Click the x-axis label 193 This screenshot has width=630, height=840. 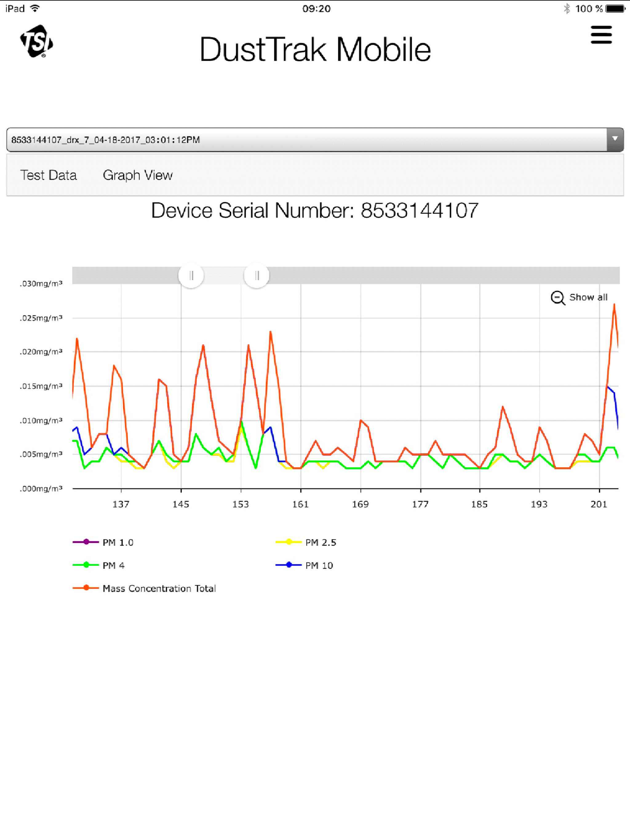[539, 504]
